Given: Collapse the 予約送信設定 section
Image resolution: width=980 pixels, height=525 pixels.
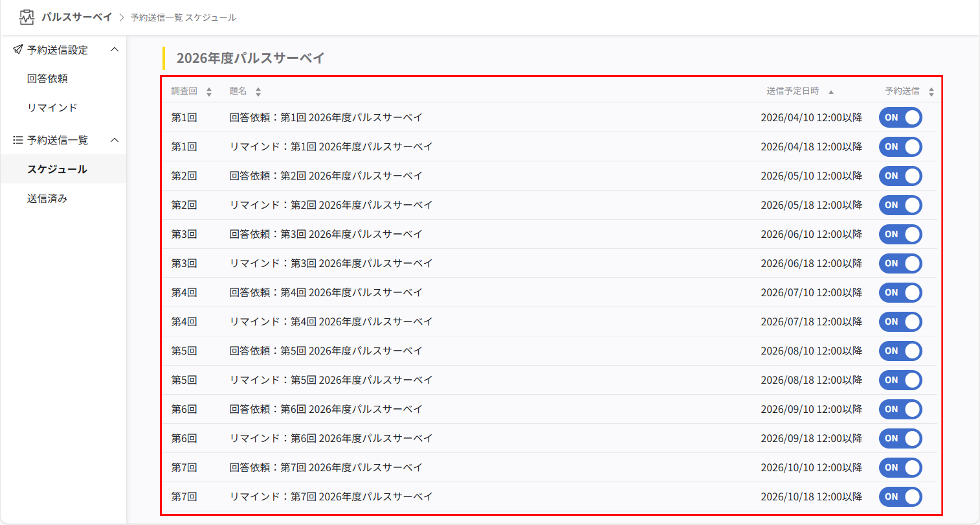Looking at the screenshot, I should [x=115, y=49].
